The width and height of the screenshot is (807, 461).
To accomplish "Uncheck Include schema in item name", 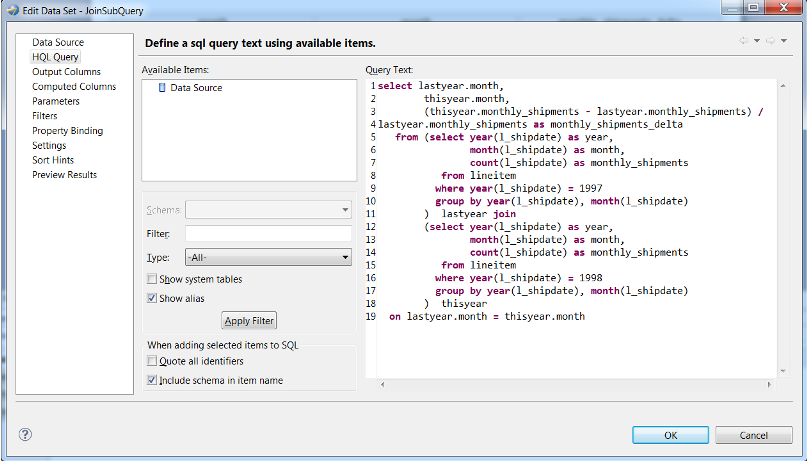I will (x=152, y=380).
